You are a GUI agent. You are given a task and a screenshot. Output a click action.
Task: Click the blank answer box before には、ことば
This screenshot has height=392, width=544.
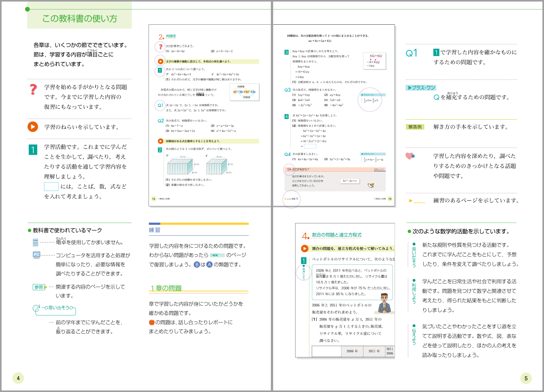[x=51, y=187]
